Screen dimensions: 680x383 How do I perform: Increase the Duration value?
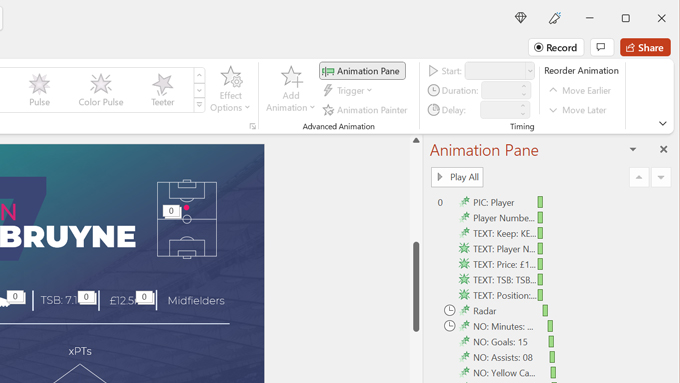[524, 87]
